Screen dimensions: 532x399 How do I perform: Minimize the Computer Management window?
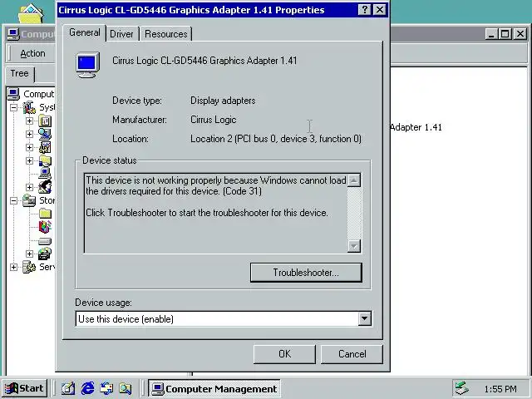[491, 34]
